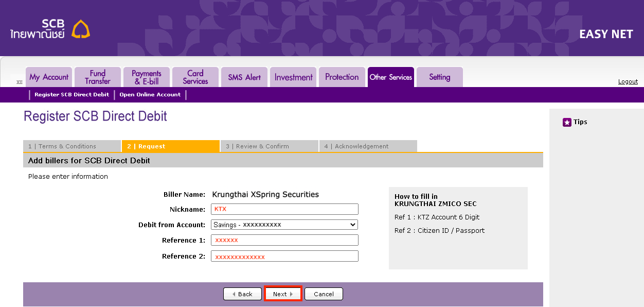The image size is (644, 307).
Task: Go to Card Services tab
Action: tap(195, 77)
